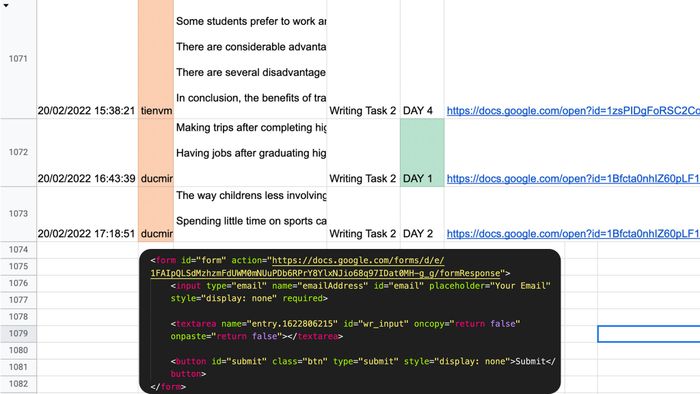
Task: Open the Google Docs link in row 1071
Action: point(573,111)
